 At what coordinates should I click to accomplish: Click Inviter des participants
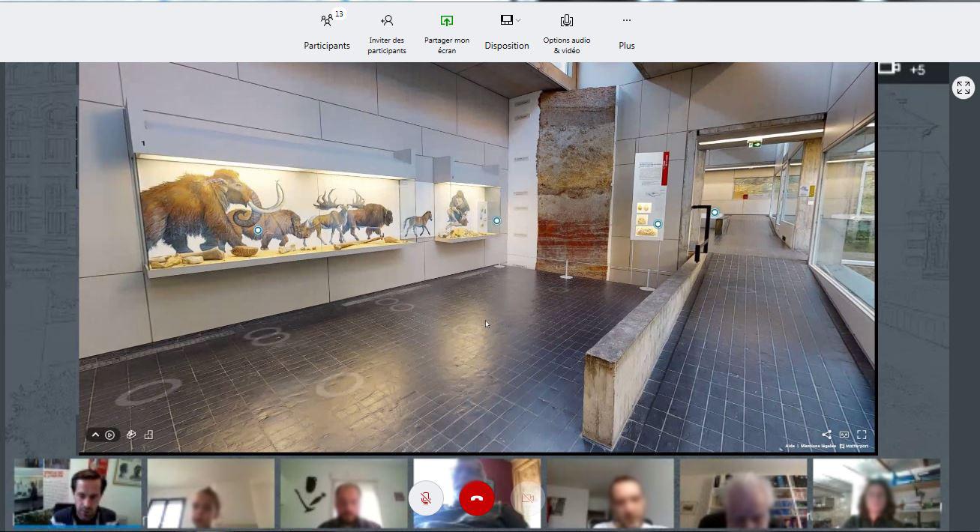pyautogui.click(x=387, y=33)
